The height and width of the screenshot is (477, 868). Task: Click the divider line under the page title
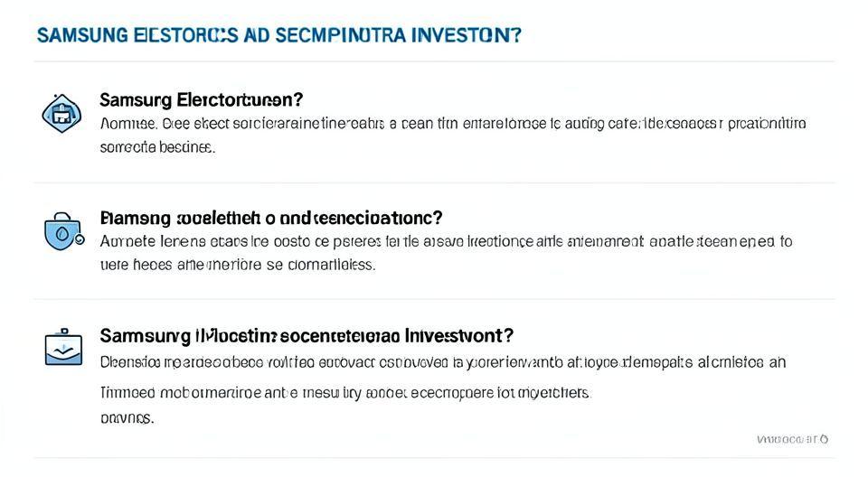(x=434, y=61)
